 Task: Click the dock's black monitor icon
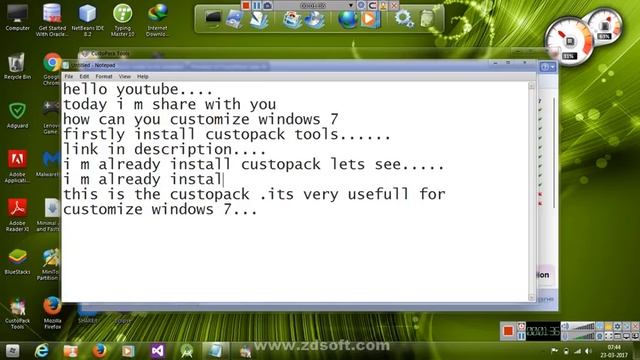(x=213, y=18)
